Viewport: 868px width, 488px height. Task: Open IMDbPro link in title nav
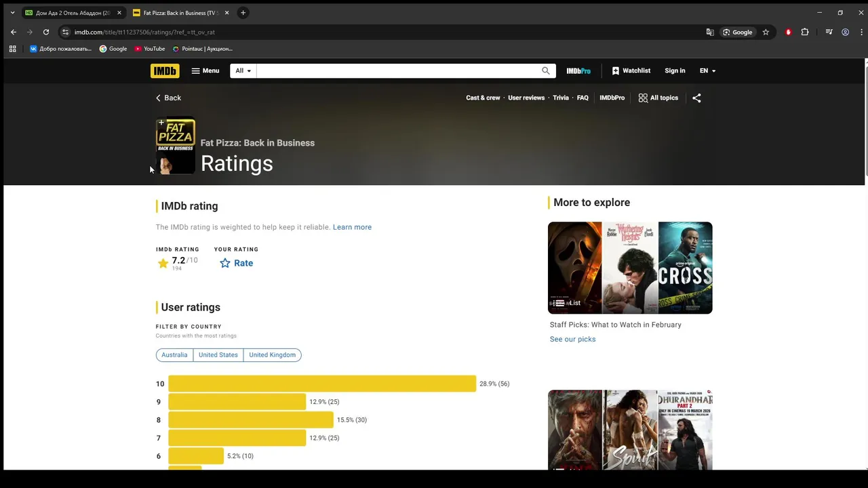(612, 98)
